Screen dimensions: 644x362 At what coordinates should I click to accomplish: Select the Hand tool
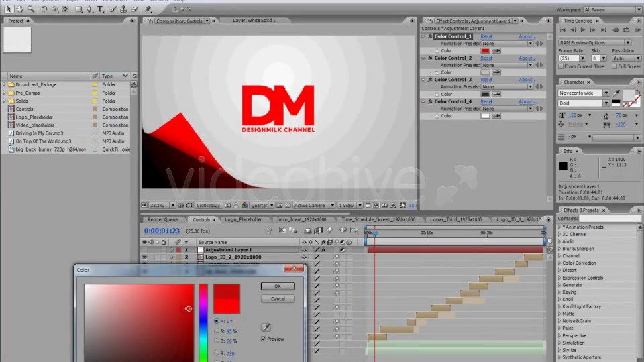pos(19,9)
